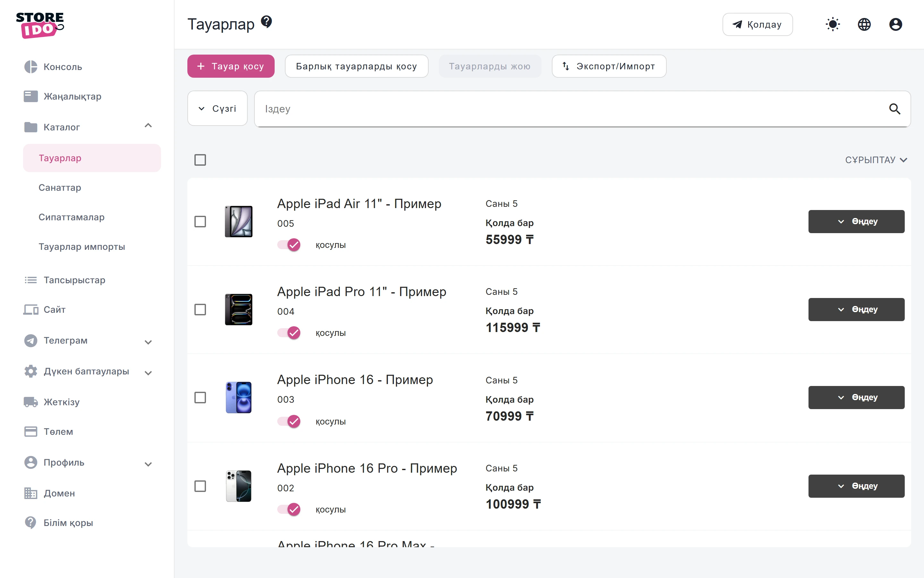Click the arrows icon in Экспорт/Импорт button
The image size is (924, 578).
(566, 66)
